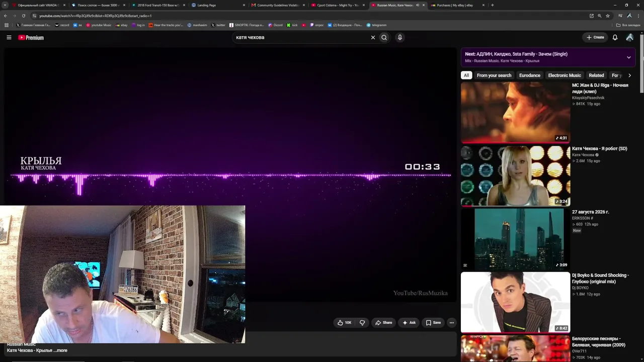The width and height of the screenshot is (644, 362).
Task: Open Chrome three-dot menu
Action: point(637,16)
